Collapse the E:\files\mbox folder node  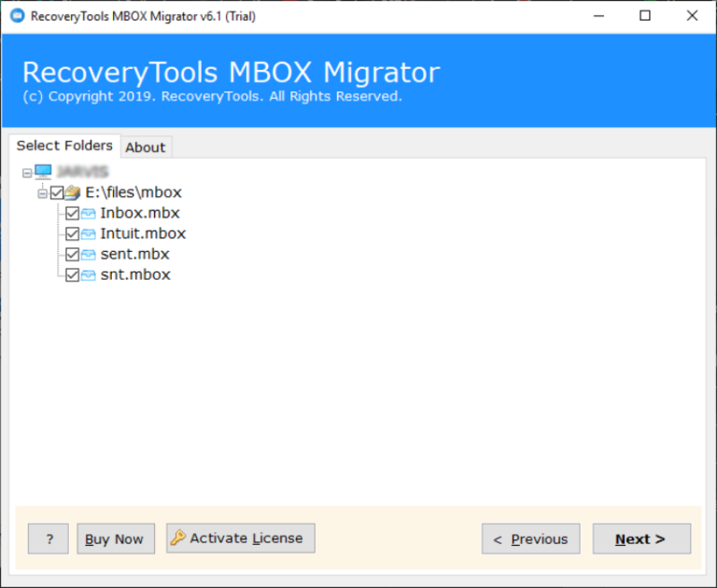click(x=42, y=193)
